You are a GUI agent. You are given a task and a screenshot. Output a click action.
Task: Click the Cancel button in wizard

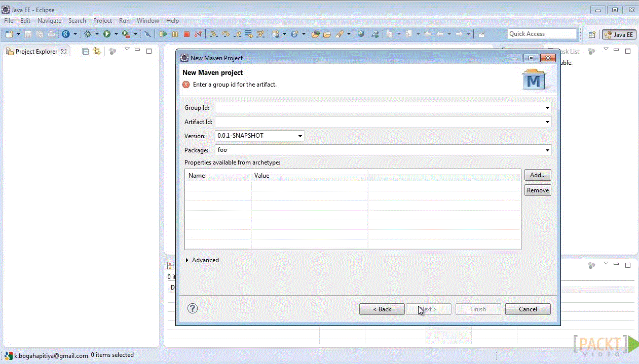click(x=528, y=309)
